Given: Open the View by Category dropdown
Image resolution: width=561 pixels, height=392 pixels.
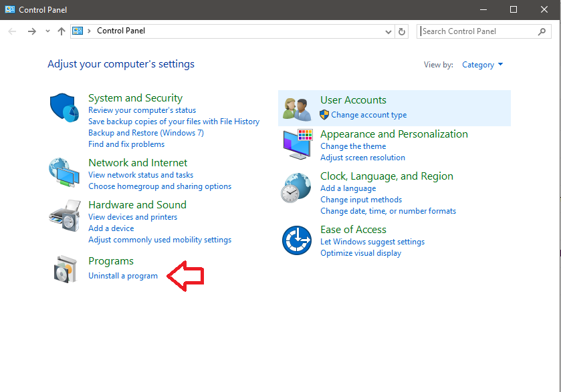Looking at the screenshot, I should coord(482,65).
